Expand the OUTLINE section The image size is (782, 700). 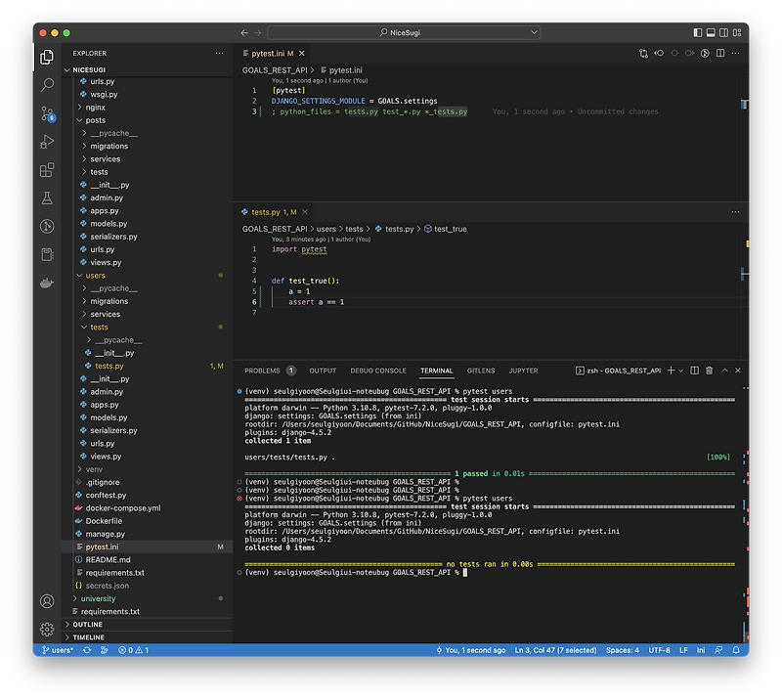(87, 625)
